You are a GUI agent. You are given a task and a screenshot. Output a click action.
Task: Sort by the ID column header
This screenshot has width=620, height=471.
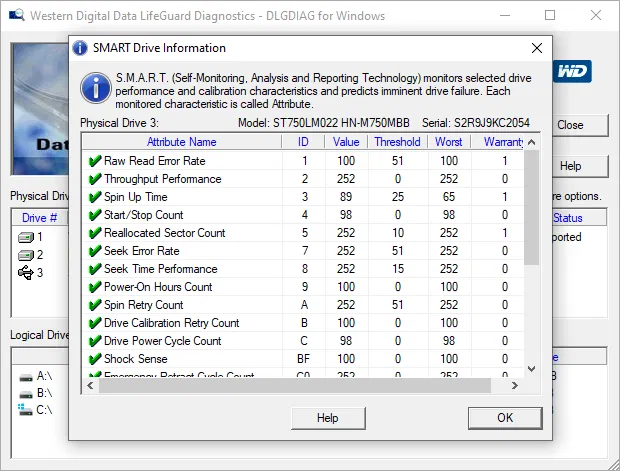click(x=303, y=142)
